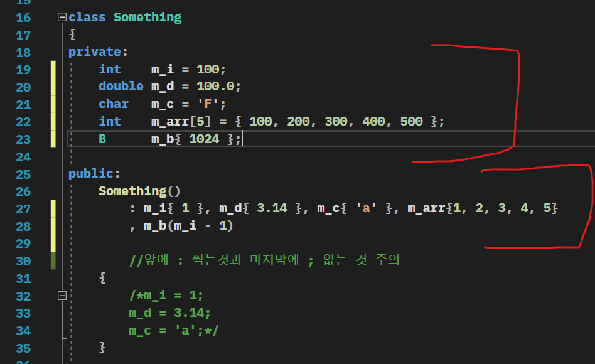Click opening brace on line 31
This screenshot has width=595, height=364.
pos(102,278)
